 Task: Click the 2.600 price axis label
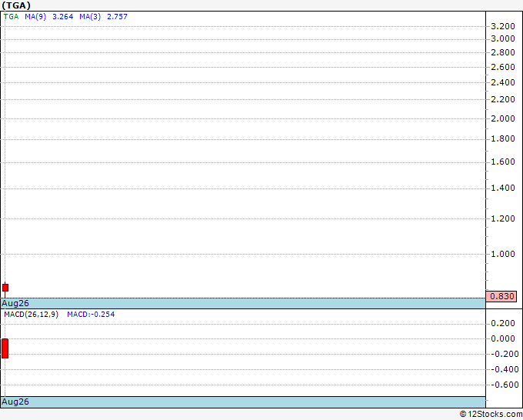click(503, 67)
